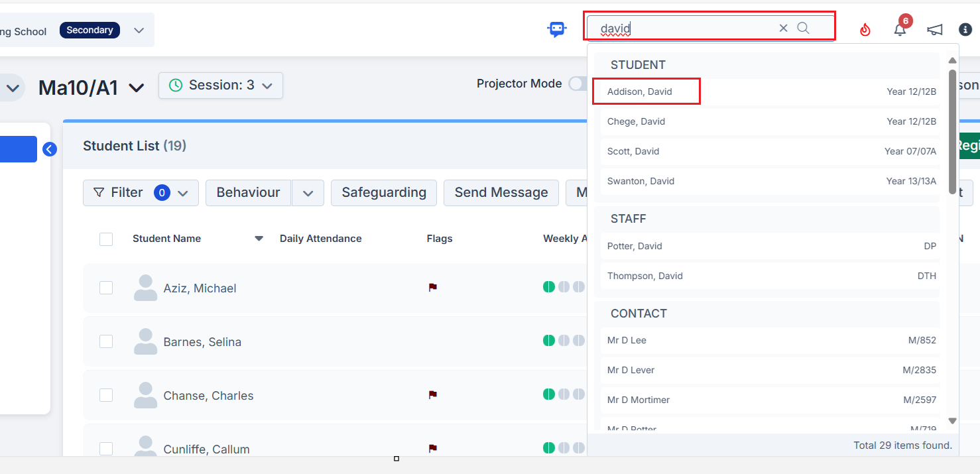Click the flame icon in header
The width and height of the screenshot is (980, 474).
pyautogui.click(x=865, y=30)
